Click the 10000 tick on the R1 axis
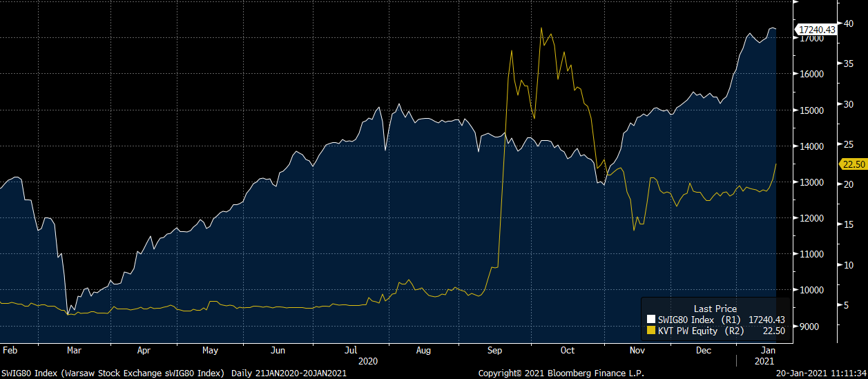Screen dimensions: 868x379 click(810, 290)
